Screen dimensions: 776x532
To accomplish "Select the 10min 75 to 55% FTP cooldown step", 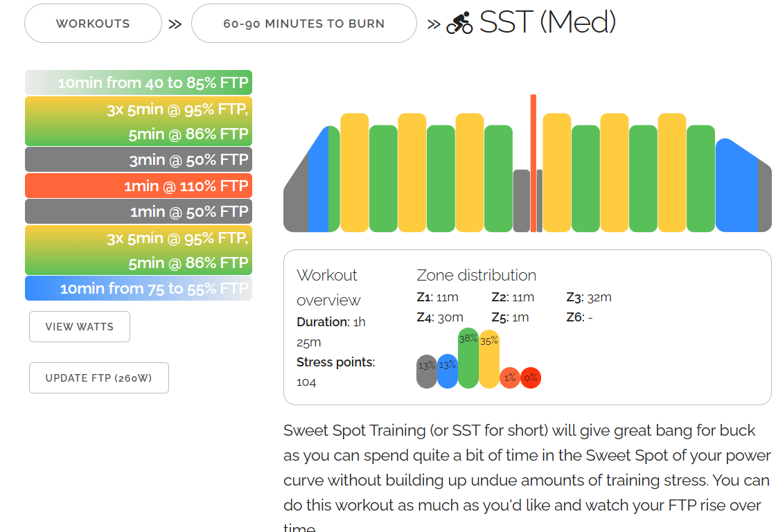I will pos(139,288).
